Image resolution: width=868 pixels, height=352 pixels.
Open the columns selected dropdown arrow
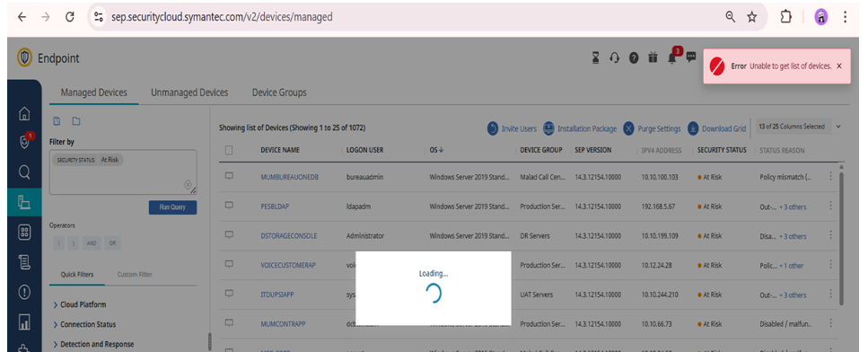point(838,127)
